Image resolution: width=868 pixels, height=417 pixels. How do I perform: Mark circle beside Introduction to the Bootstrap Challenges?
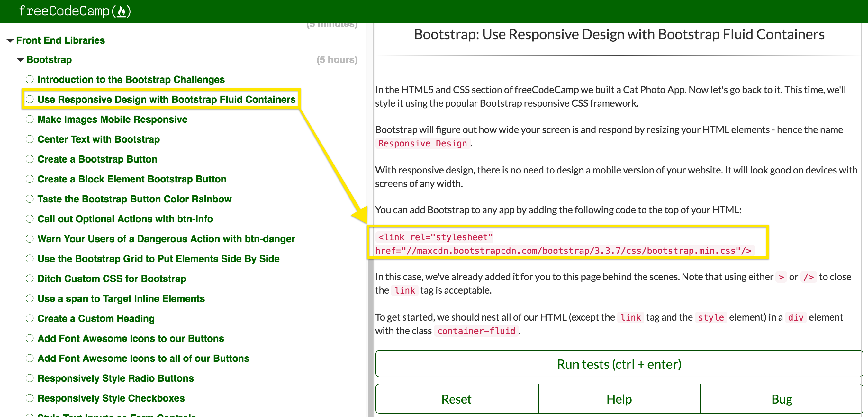[30, 79]
